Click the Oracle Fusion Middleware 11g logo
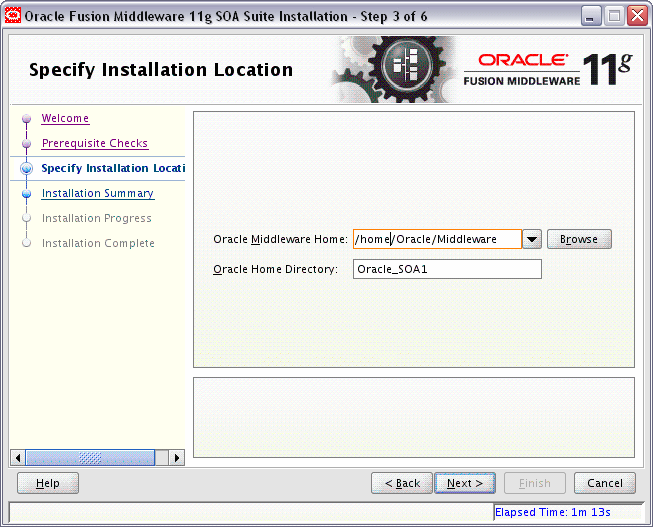653x527 pixels. [548, 70]
